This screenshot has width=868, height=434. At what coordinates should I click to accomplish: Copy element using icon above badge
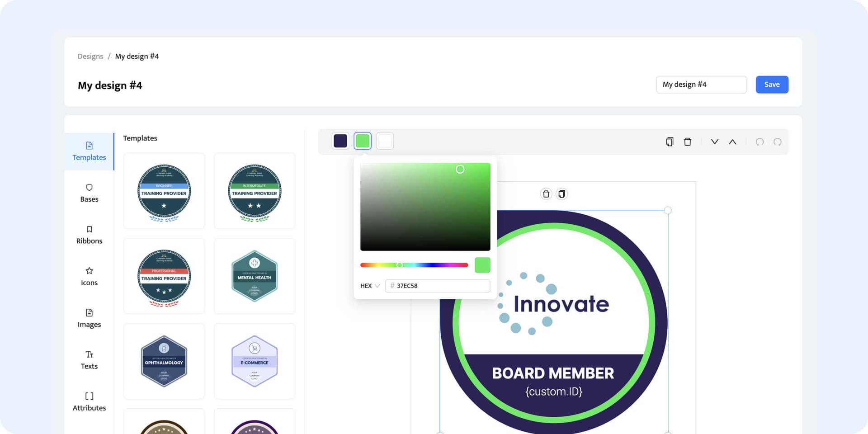tap(561, 194)
